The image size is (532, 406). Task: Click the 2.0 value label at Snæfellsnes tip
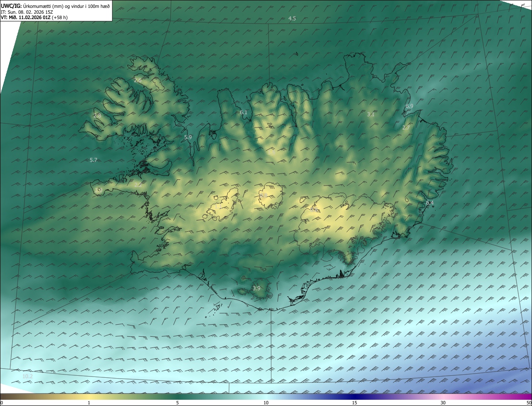(99, 190)
